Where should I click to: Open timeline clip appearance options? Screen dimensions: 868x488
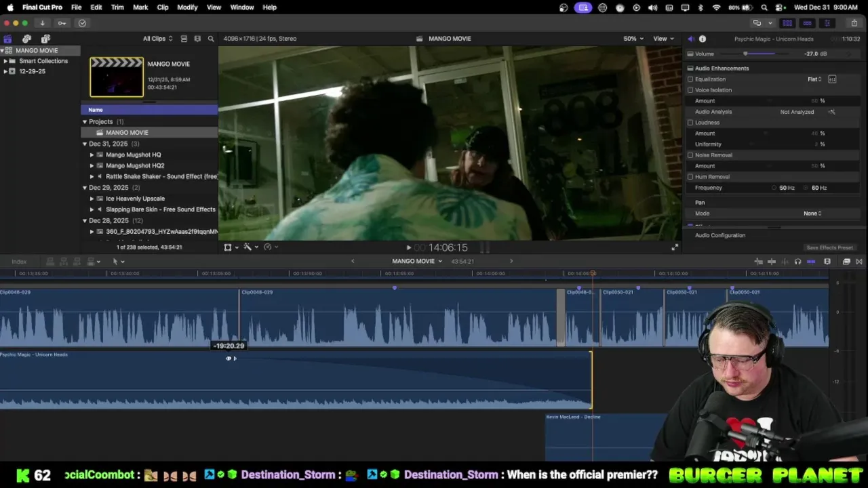point(827,262)
